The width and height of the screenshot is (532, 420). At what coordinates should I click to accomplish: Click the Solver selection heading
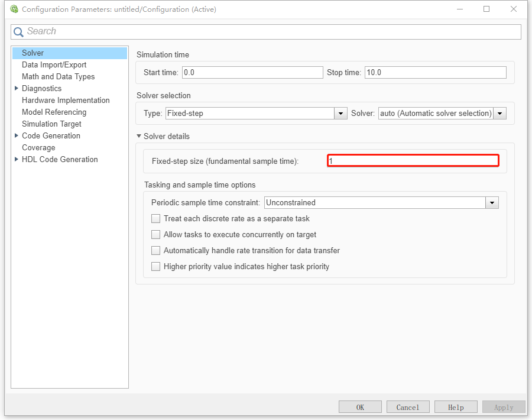pos(164,95)
